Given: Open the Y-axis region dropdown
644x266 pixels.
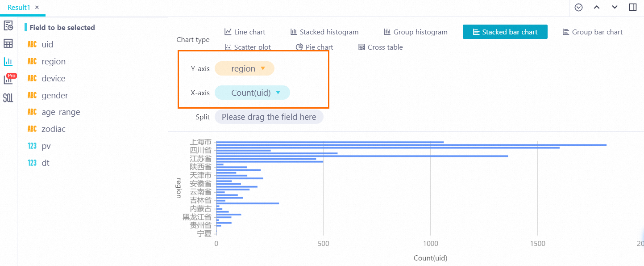Looking at the screenshot, I should (245, 68).
